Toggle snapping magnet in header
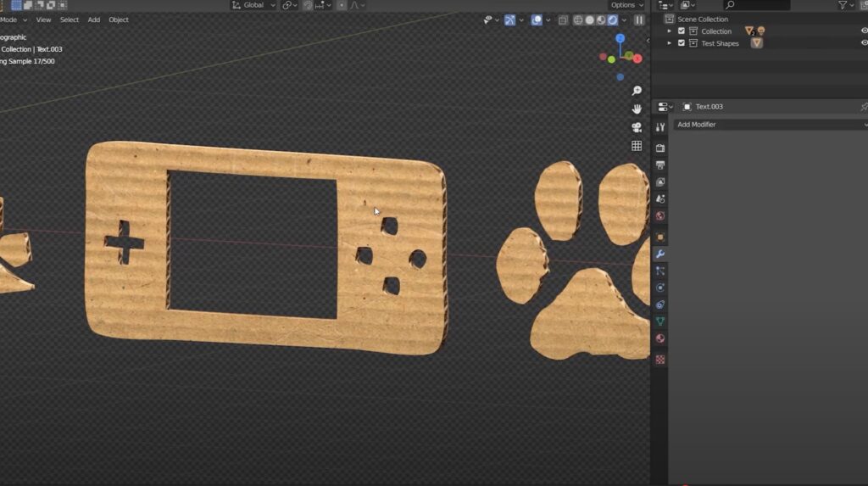Viewport: 868px width, 486px height. click(308, 5)
